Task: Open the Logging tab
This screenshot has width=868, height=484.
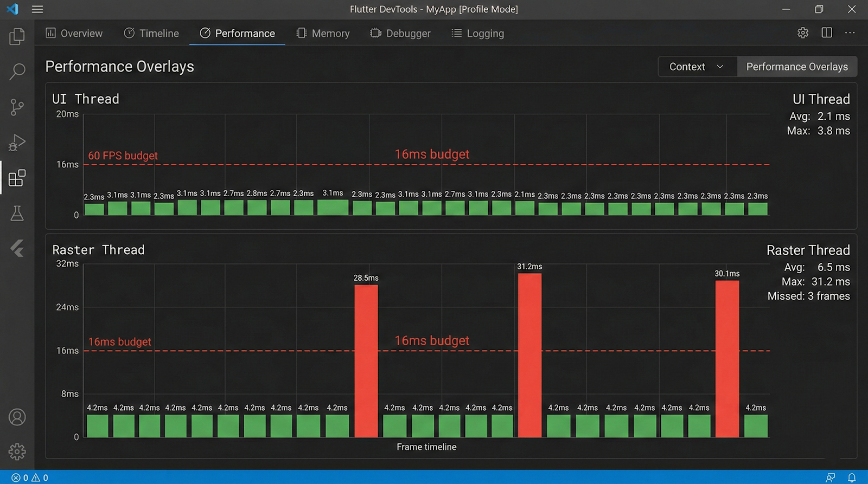Action: (x=477, y=33)
